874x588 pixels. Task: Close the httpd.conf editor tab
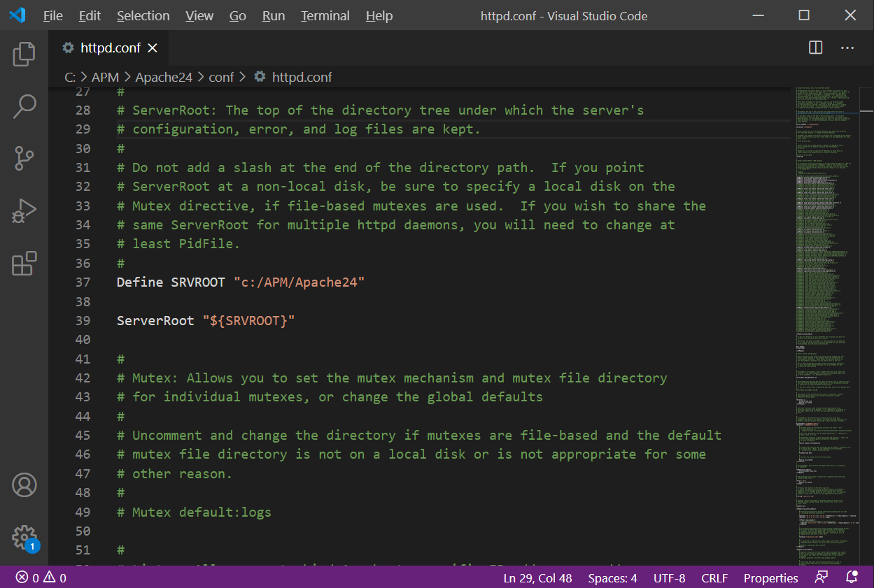point(153,48)
